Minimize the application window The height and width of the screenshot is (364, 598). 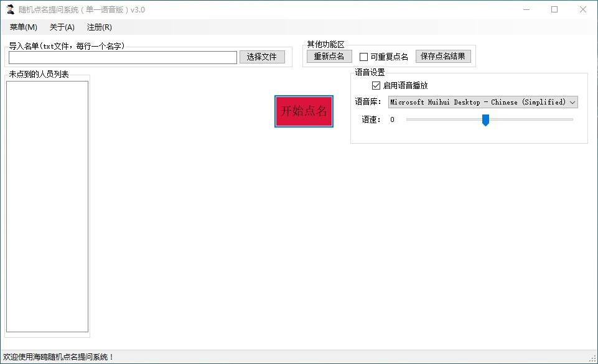[526, 9]
